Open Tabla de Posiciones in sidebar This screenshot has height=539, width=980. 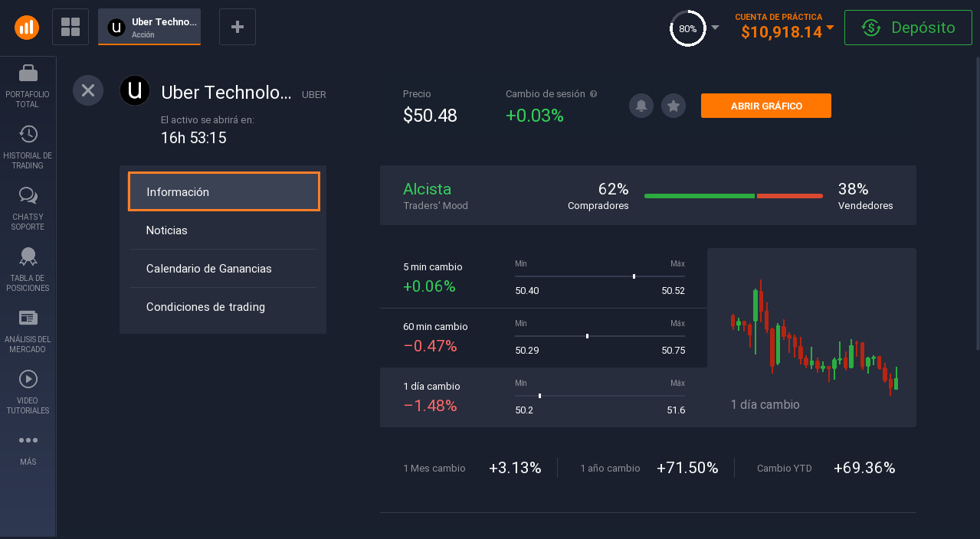tap(28, 269)
